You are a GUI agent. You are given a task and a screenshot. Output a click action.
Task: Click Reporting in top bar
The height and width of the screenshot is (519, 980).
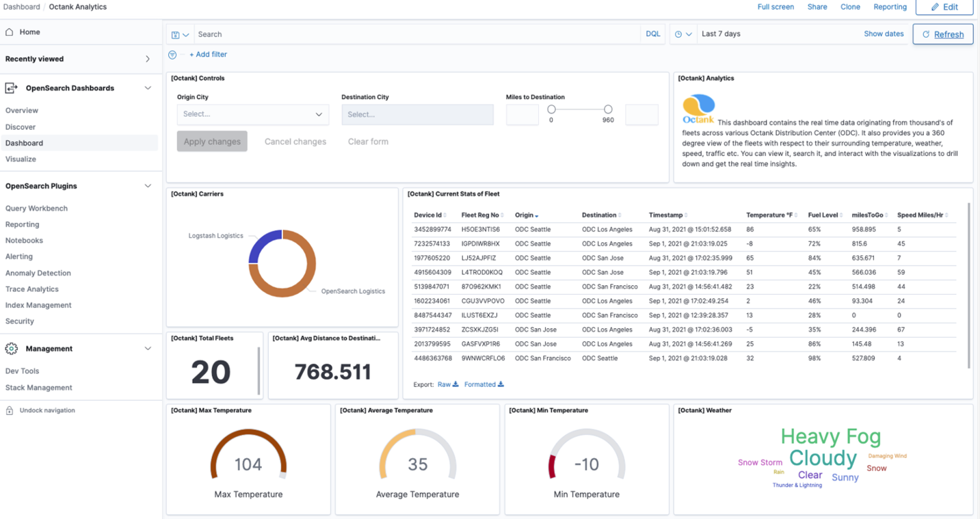(890, 7)
